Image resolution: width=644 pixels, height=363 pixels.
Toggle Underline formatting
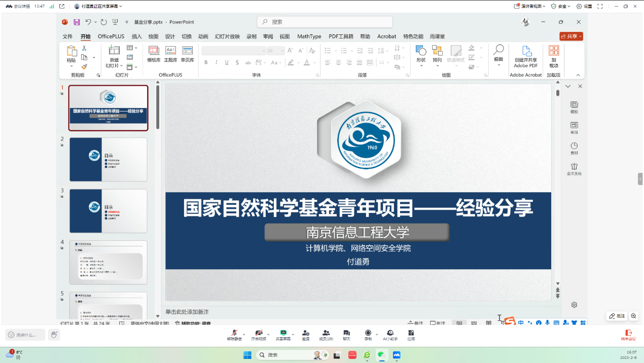pos(227,62)
